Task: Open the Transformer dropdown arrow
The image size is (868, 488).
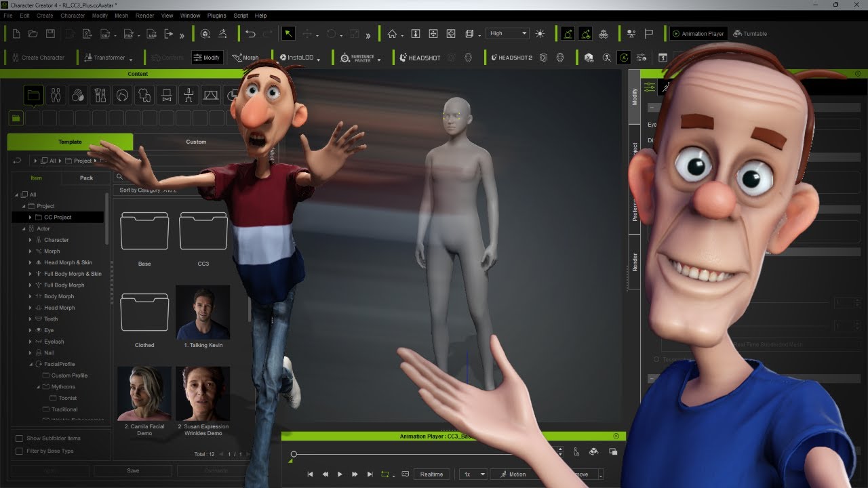Action: coord(131,59)
